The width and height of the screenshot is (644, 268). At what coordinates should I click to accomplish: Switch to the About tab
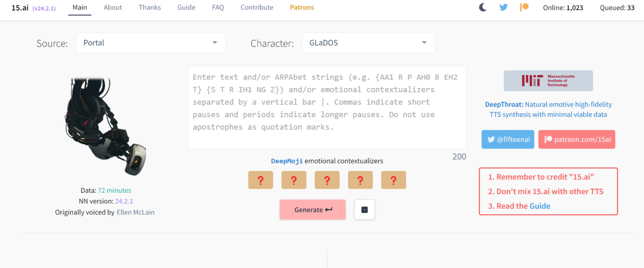113,7
